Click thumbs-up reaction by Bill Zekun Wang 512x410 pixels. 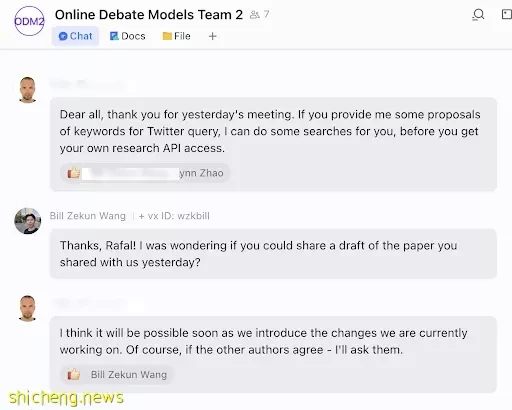tap(74, 374)
